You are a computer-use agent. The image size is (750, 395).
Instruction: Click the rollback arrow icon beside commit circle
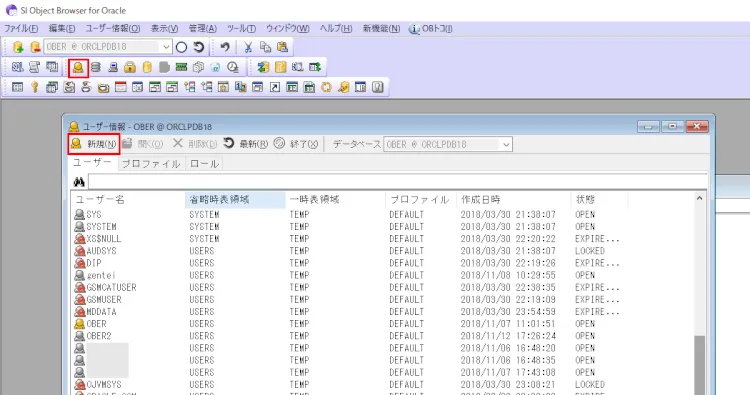[x=199, y=47]
